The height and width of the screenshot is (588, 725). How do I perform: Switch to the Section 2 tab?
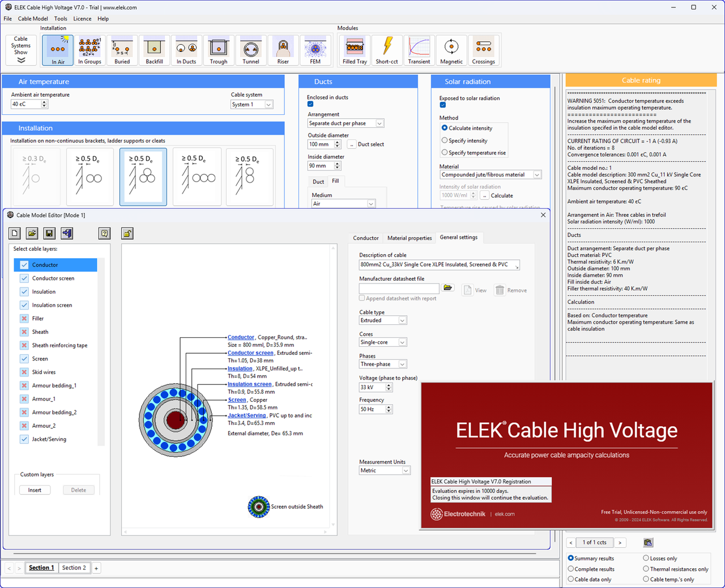point(74,568)
